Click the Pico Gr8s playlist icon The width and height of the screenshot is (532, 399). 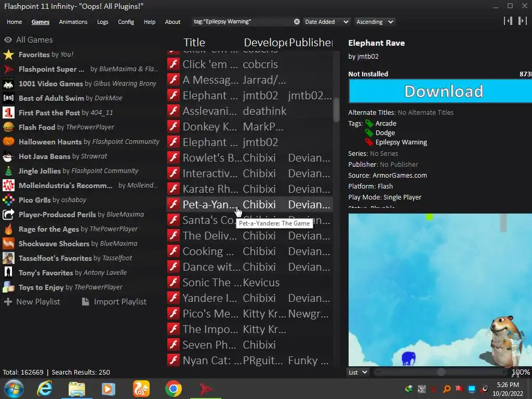8,200
